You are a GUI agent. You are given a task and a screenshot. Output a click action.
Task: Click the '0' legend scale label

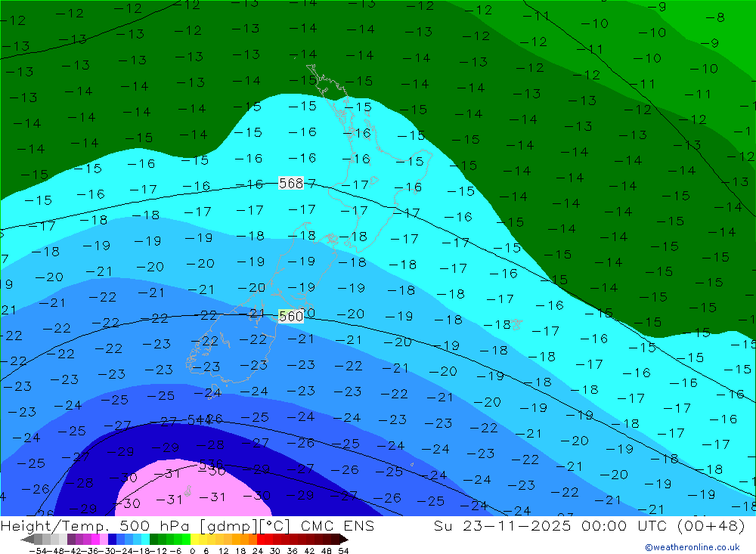coord(192,551)
